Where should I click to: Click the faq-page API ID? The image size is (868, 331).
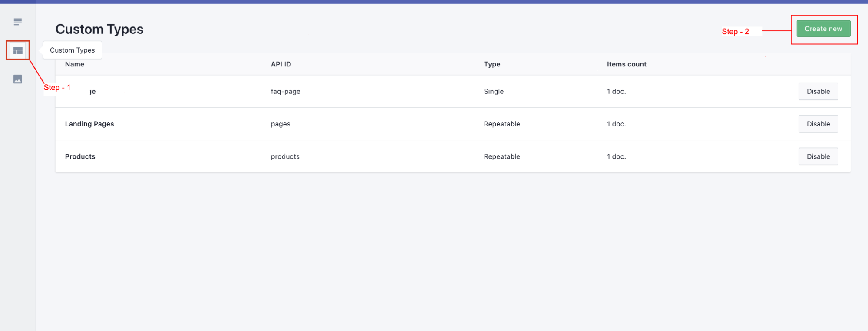(x=285, y=91)
